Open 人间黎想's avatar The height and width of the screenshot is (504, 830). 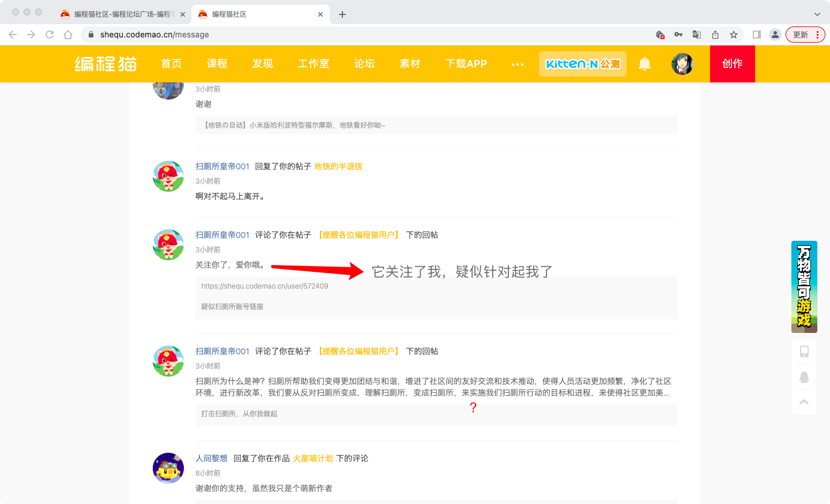point(168,468)
